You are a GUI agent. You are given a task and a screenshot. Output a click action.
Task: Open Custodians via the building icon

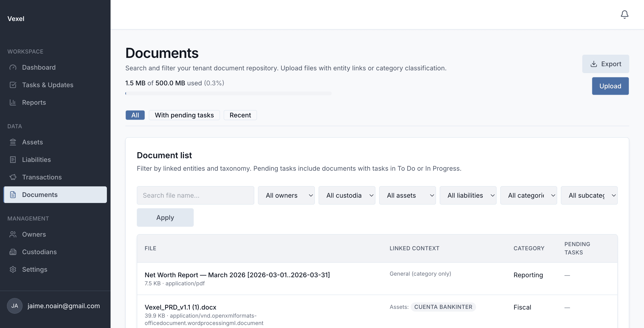pos(13,252)
